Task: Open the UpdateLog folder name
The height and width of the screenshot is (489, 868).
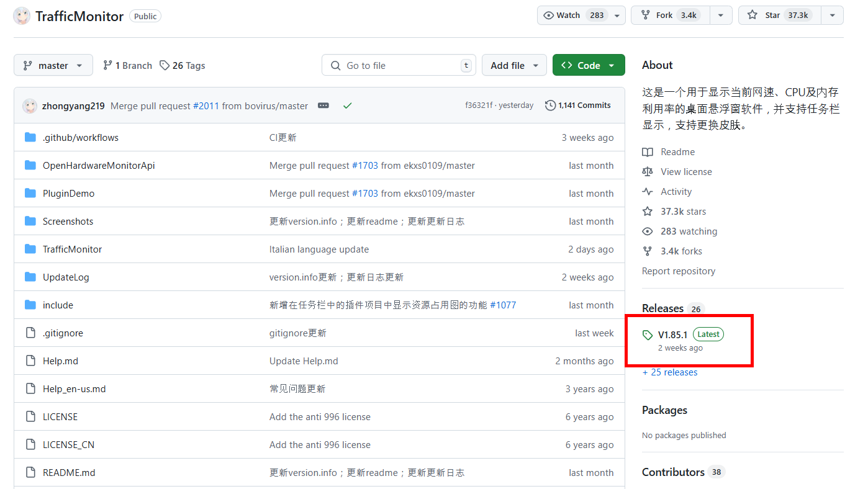Action: pos(66,277)
